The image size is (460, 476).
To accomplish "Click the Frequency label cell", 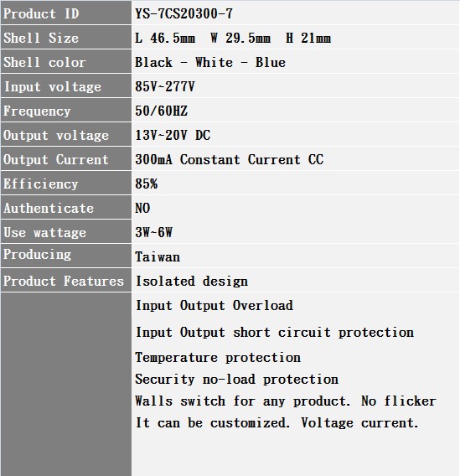I will [x=66, y=110].
